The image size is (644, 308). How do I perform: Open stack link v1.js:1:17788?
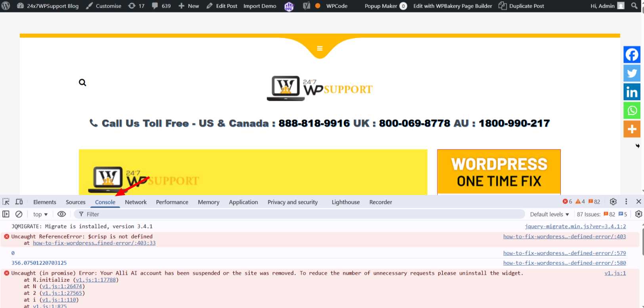(96, 280)
